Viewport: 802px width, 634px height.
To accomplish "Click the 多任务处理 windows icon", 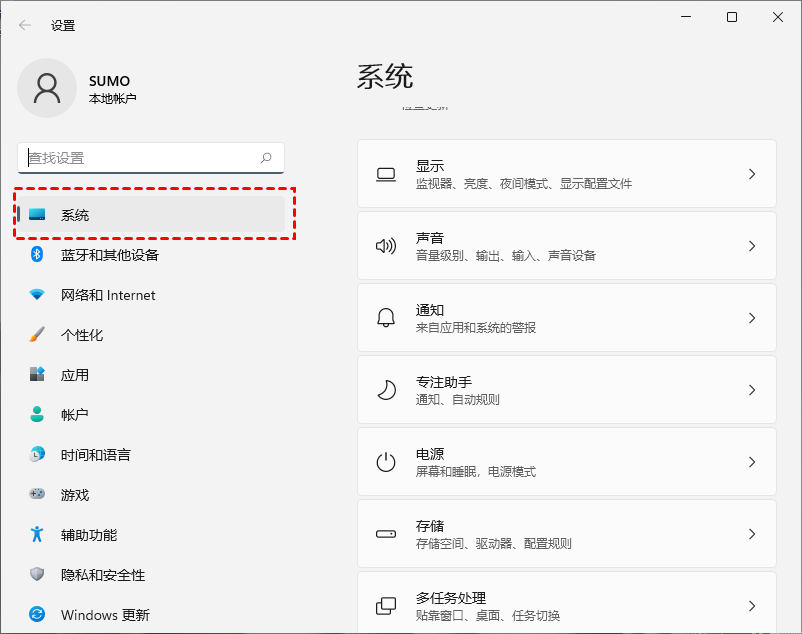I will coord(386,606).
